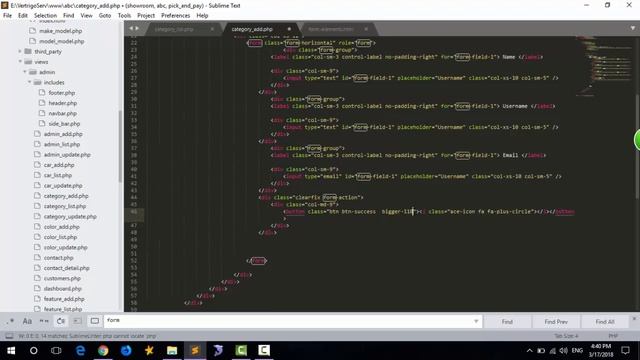Screen dimensions: 640x360
Task: Click unsaved dot on category_add.php tab
Action: (x=289, y=29)
